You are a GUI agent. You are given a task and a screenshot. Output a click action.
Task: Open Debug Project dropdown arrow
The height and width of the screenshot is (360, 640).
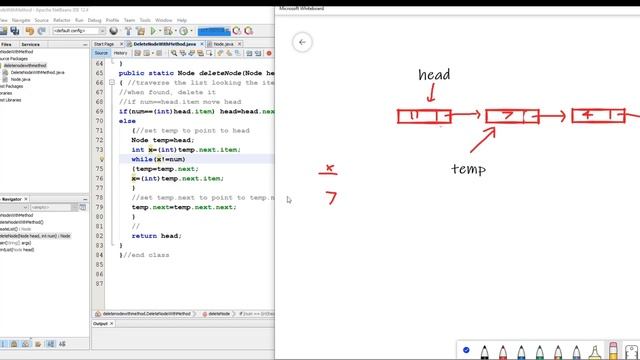point(175,31)
